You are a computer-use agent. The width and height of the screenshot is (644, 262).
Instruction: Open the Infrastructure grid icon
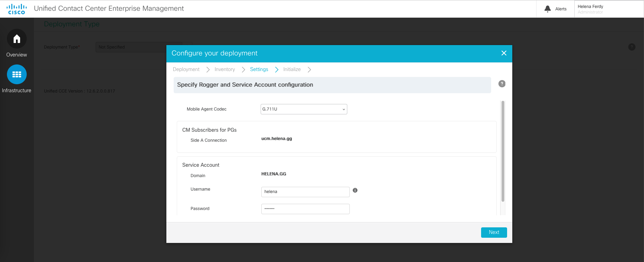(17, 75)
